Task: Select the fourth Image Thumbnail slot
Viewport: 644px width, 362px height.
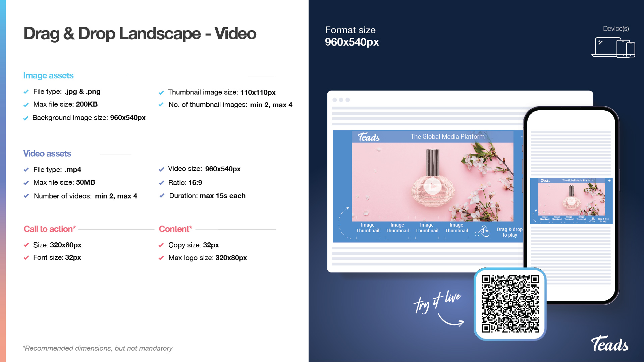Action: tap(456, 228)
